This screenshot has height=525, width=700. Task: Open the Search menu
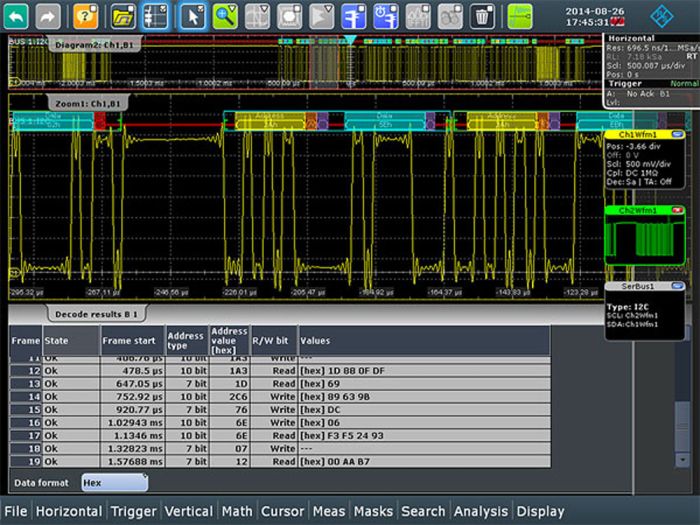coord(423,511)
